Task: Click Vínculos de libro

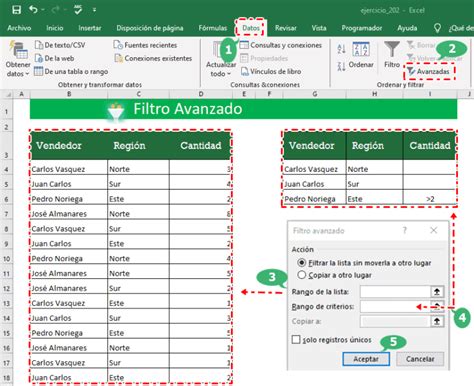Action: (271, 71)
